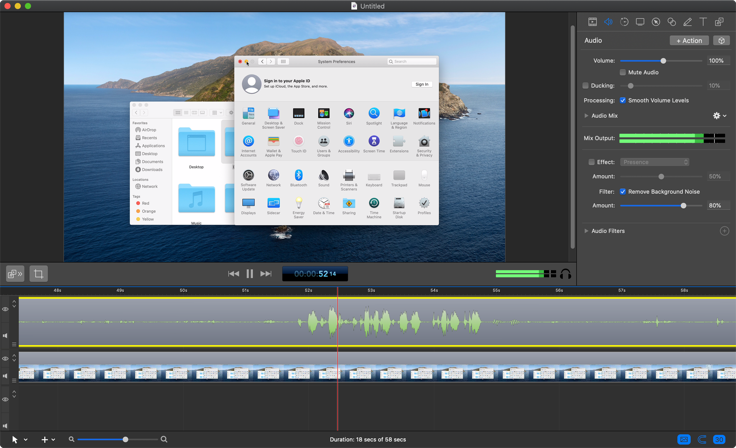The width and height of the screenshot is (736, 448).
Task: Click the + Action button
Action: tap(689, 40)
